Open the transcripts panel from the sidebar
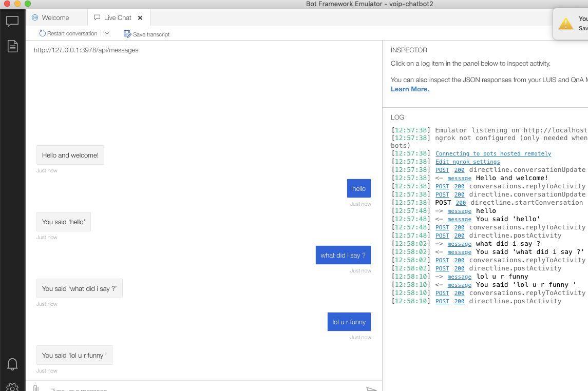Screen dimensions: 588x391 click(12, 45)
